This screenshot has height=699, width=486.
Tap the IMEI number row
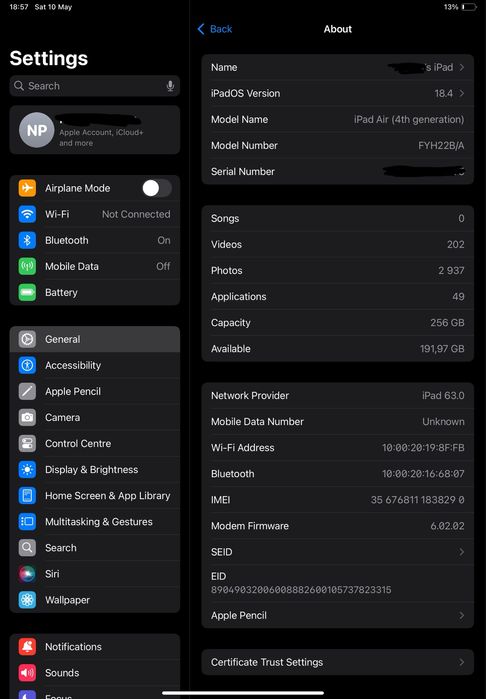pyautogui.click(x=338, y=500)
